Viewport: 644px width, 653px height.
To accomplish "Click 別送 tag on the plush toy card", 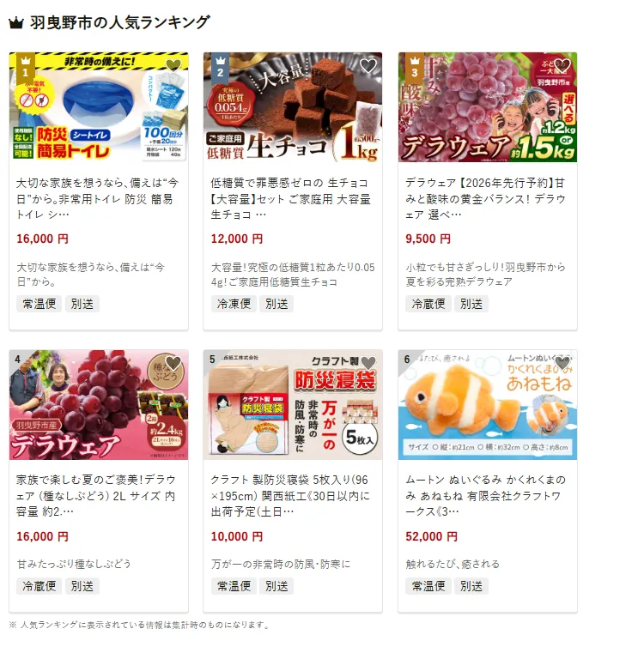I will click(471, 586).
